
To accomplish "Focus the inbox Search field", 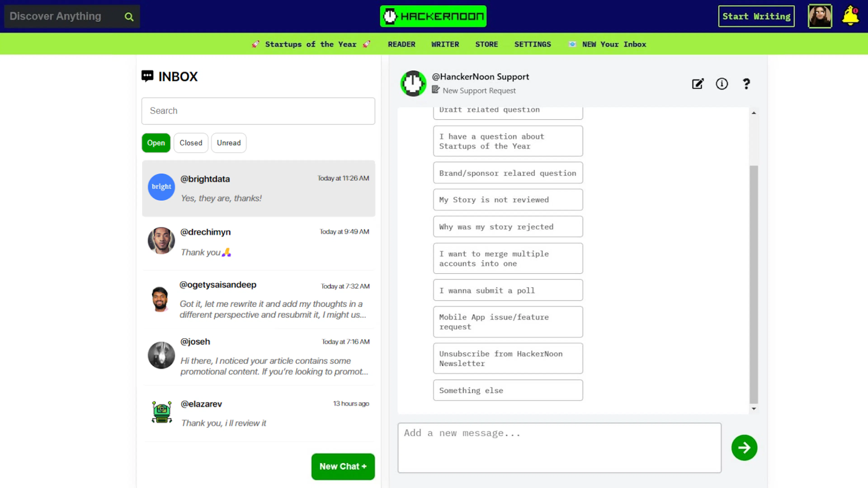I will click(x=258, y=111).
